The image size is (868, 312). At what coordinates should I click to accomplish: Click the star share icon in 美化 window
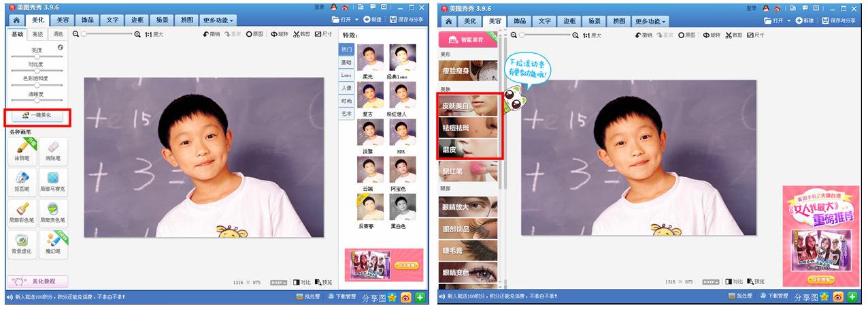pyautogui.click(x=393, y=297)
